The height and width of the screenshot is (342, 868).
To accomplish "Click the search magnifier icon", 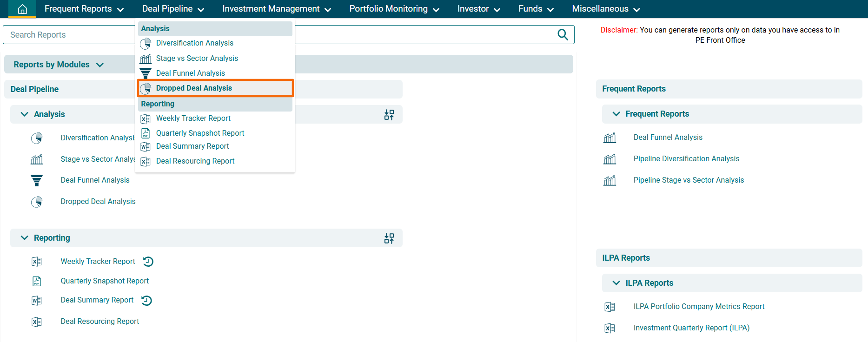I will (563, 35).
